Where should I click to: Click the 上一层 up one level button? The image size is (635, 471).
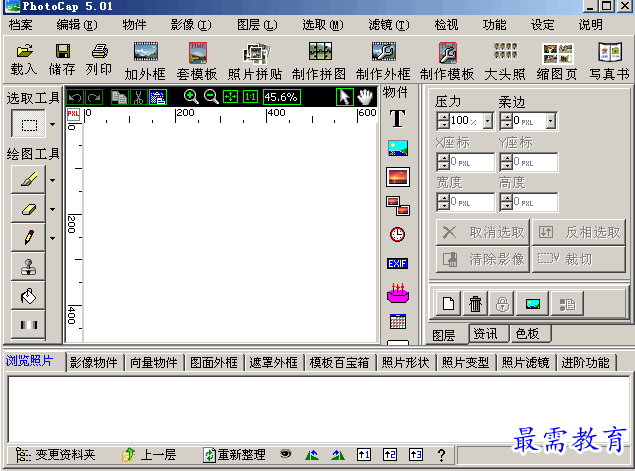[149, 455]
